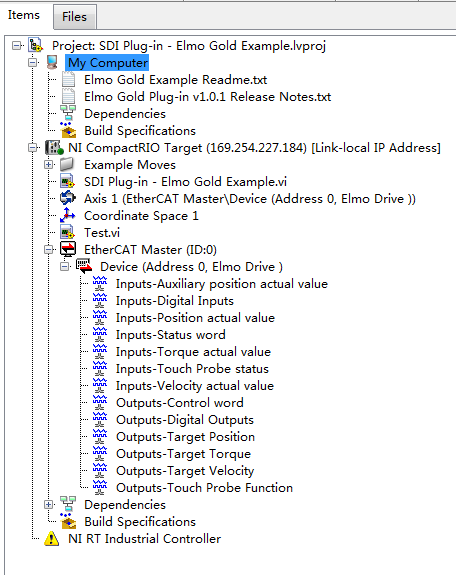
Task: Select the Coordinate Space 1 label
Action: pos(141,216)
